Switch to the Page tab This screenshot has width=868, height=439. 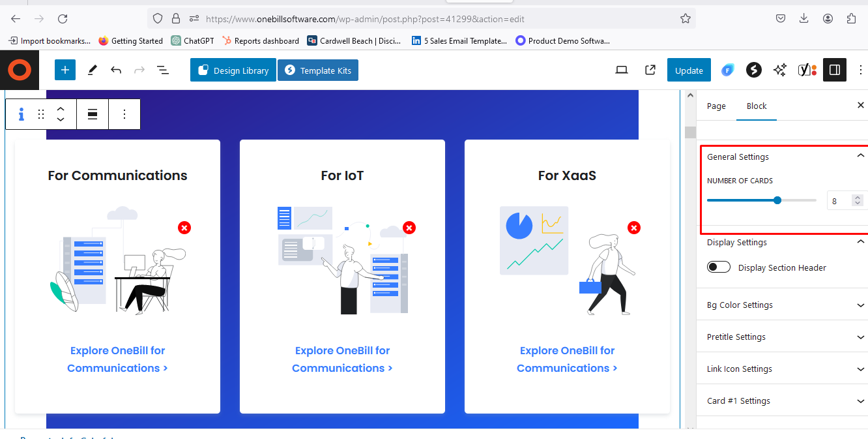pyautogui.click(x=716, y=106)
